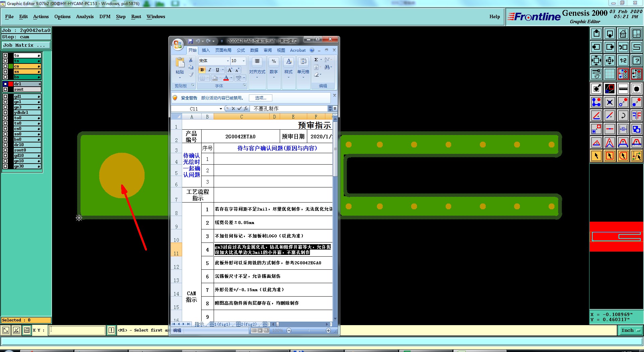The image size is (644, 352).
Task: Click the blue connected-pads add feature icon
Action: pos(596,102)
